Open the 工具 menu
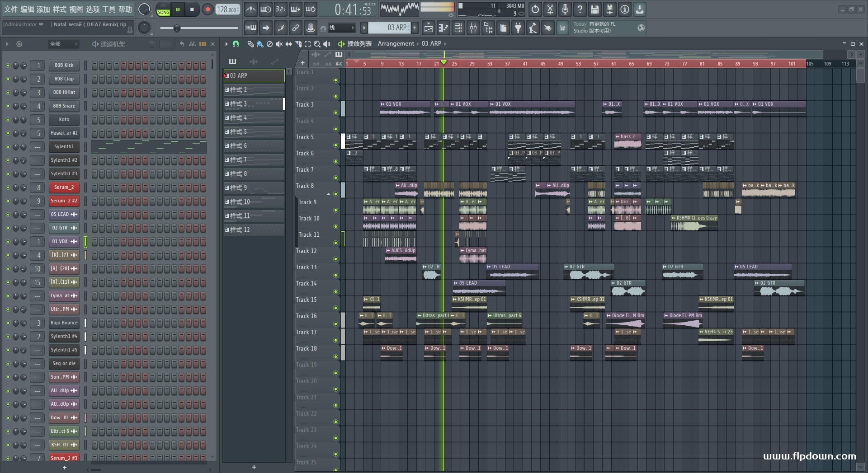 [x=108, y=9]
